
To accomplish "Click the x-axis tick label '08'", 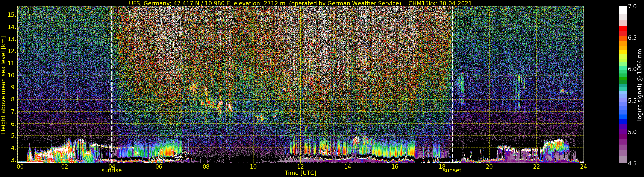I will tap(206, 167).
